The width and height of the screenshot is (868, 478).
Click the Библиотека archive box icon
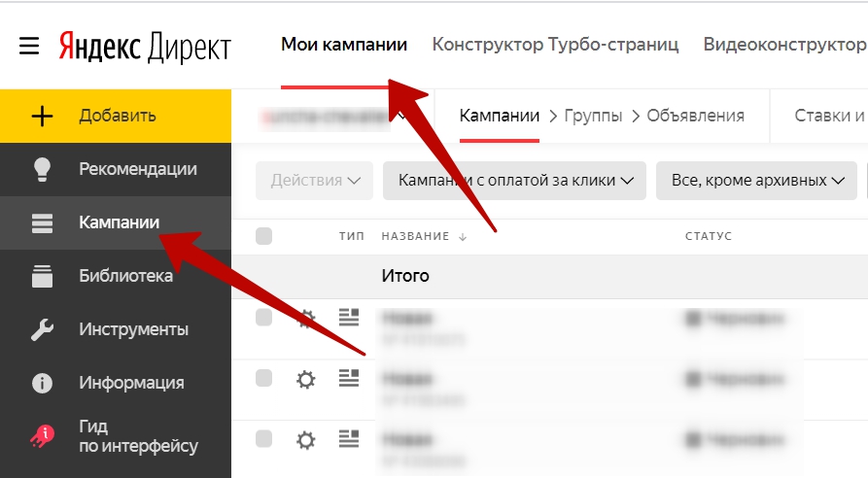pyautogui.click(x=42, y=276)
